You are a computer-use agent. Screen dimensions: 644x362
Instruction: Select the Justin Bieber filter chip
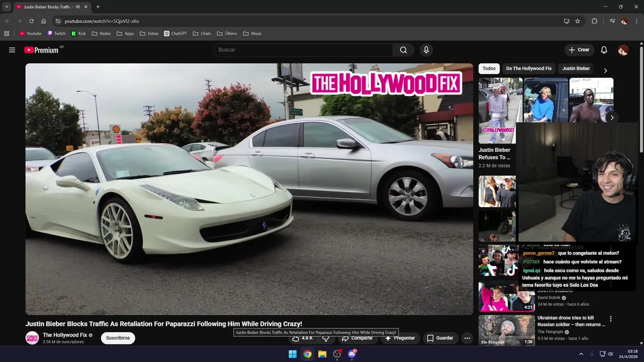(576, 68)
